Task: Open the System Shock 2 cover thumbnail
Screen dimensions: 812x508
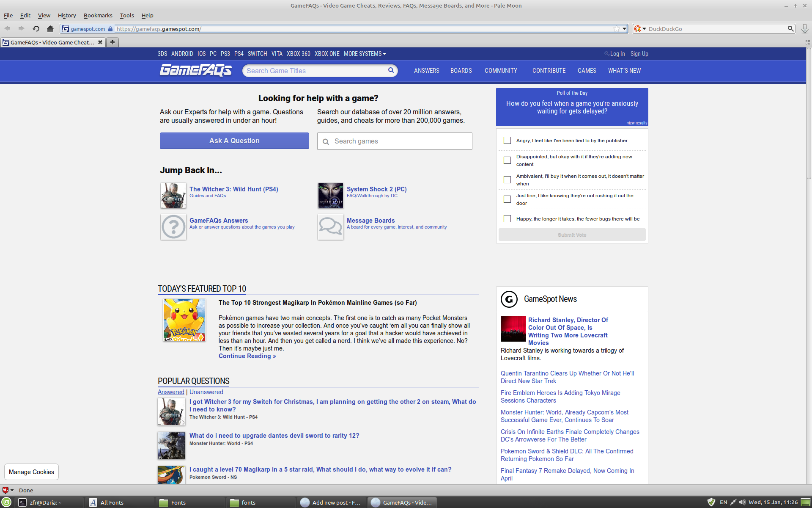Action: point(331,196)
